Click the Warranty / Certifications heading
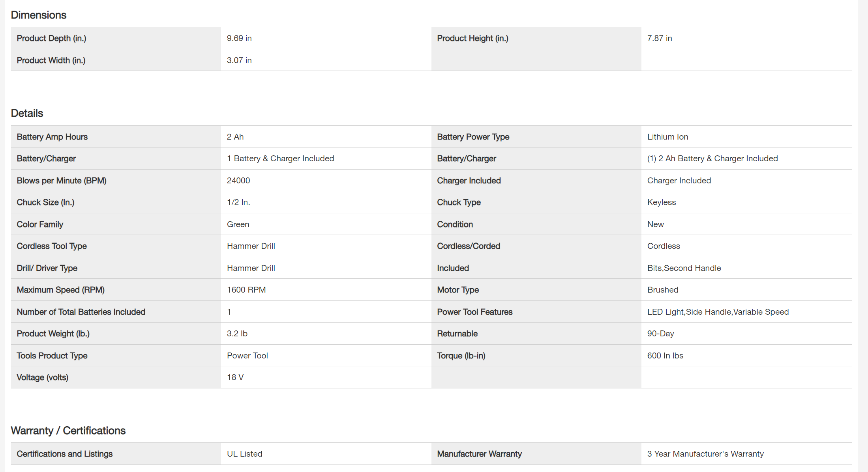Image resolution: width=868 pixels, height=472 pixels. tap(68, 431)
